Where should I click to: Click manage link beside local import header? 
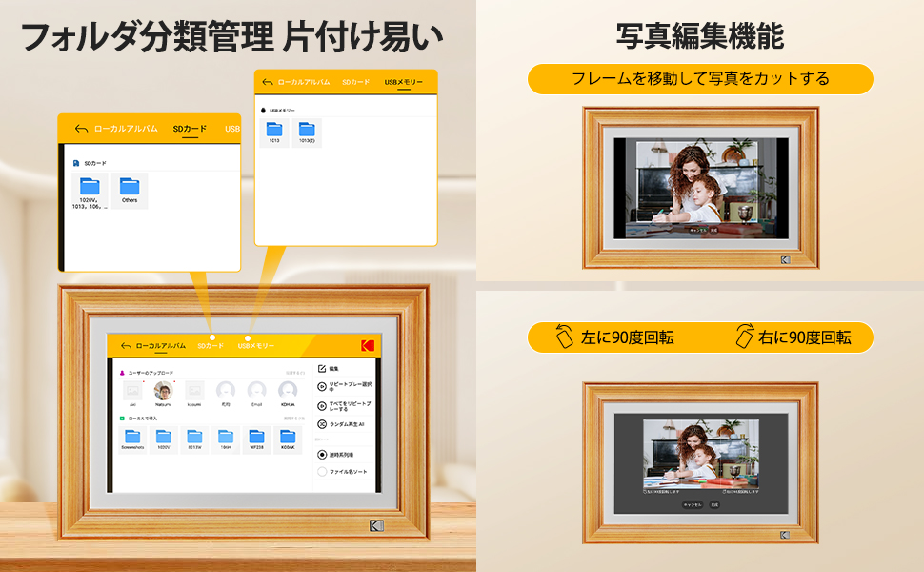tap(294, 419)
